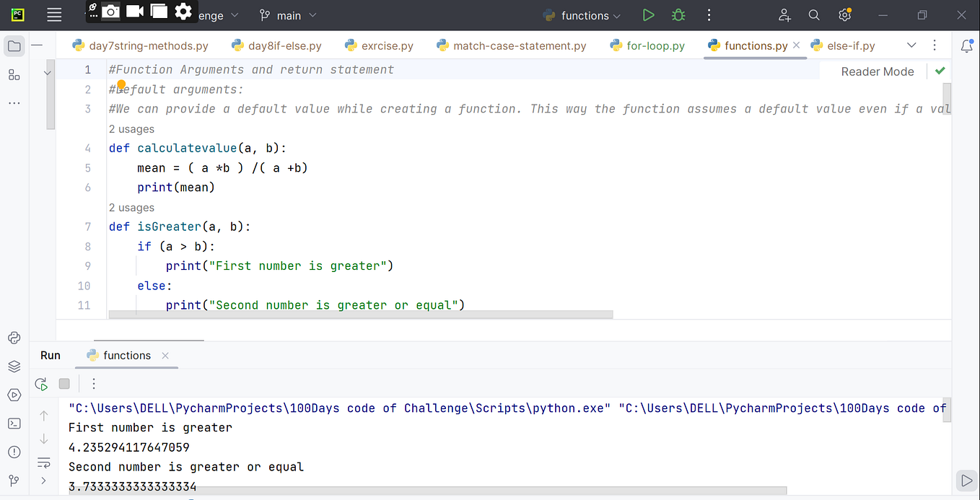Open the hidden tabs chevron after else-if.py
This screenshot has width=980, height=500.
[x=911, y=45]
